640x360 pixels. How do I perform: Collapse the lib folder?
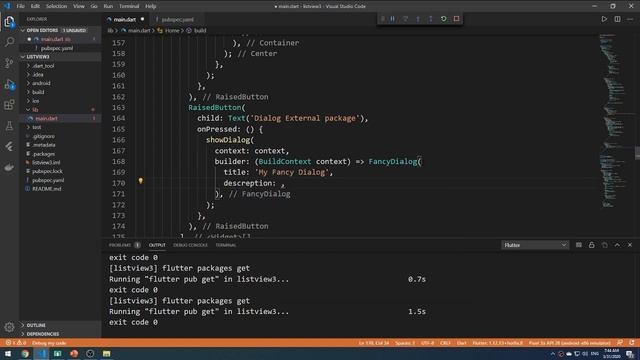pos(60,110)
